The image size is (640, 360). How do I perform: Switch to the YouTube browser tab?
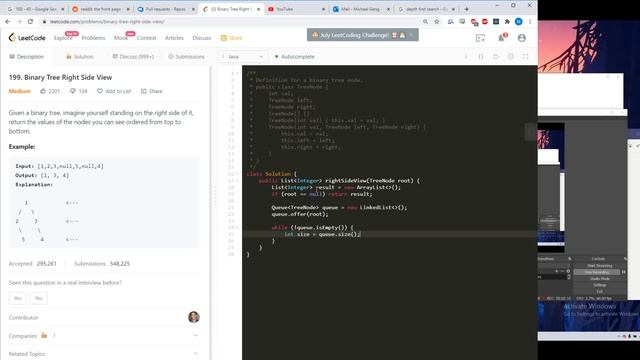pyautogui.click(x=296, y=9)
